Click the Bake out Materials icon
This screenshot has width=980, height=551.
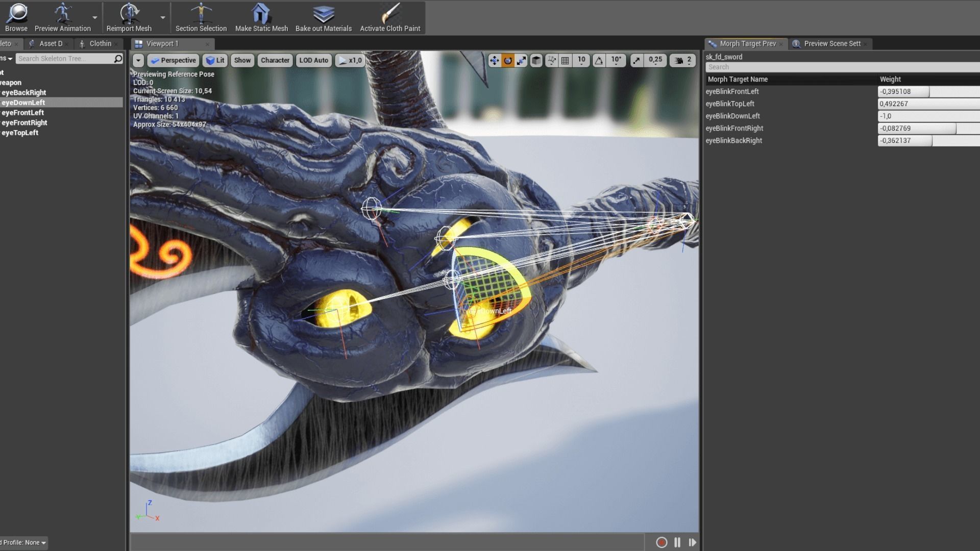coord(323,15)
